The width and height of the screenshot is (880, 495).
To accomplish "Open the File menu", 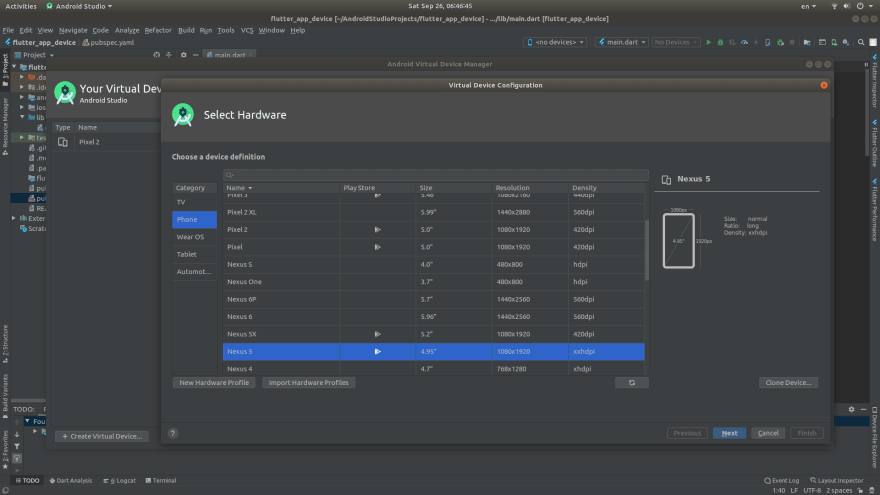I will 8,30.
